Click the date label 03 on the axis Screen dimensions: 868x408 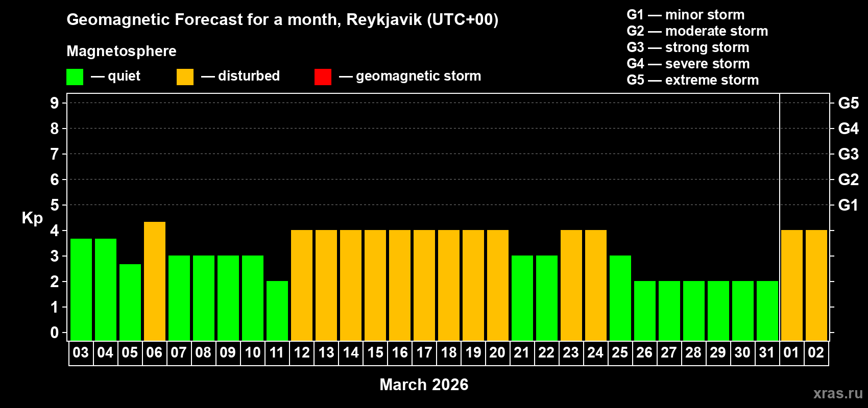(81, 352)
